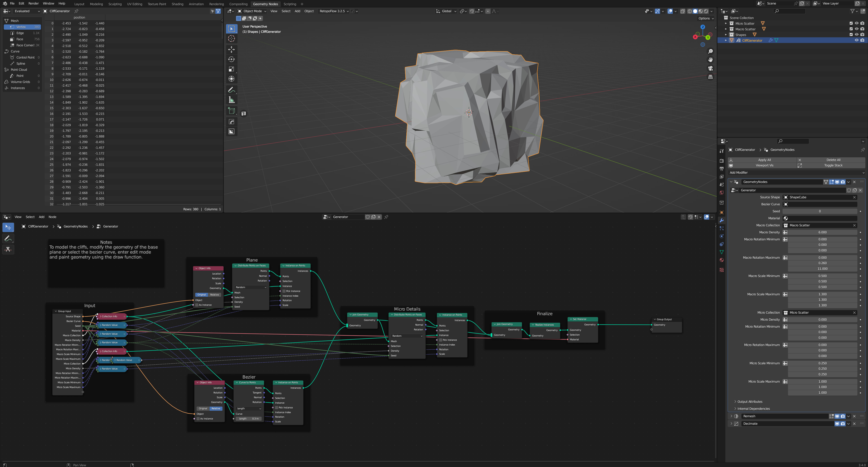The width and height of the screenshot is (868, 467).
Task: Switch perspective/orthographic grid icon in viewport
Action: [710, 77]
